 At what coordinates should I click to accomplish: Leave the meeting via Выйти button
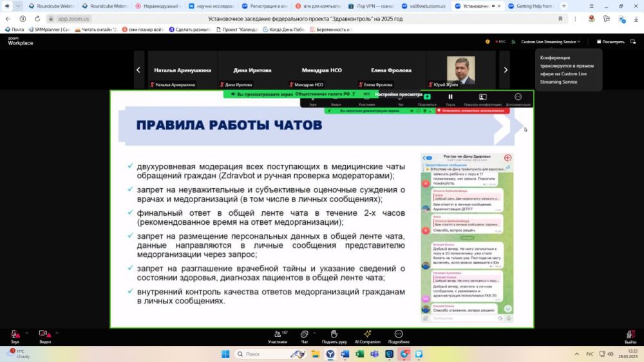pos(630,336)
